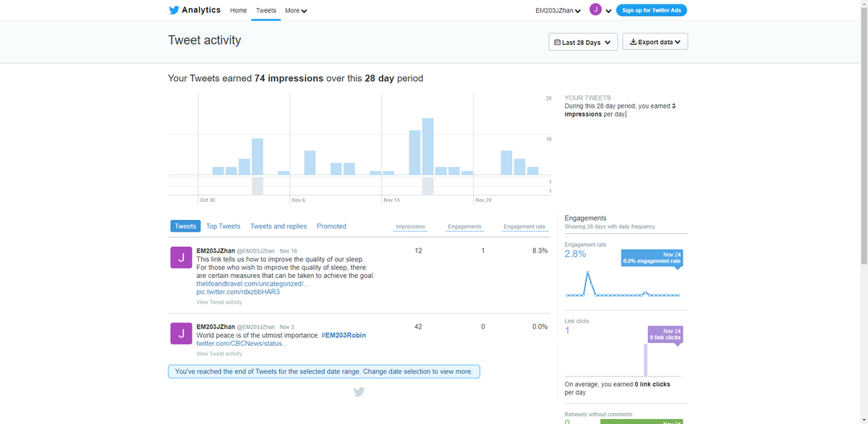
Task: Click the Tweet activity page heading
Action: [205, 41]
